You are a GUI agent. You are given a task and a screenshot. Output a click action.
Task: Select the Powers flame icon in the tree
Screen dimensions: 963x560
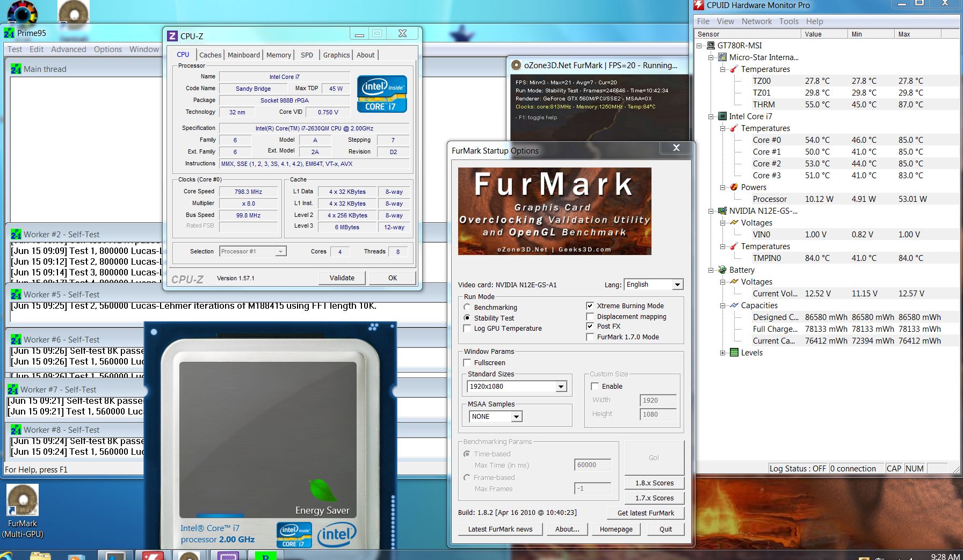734,187
